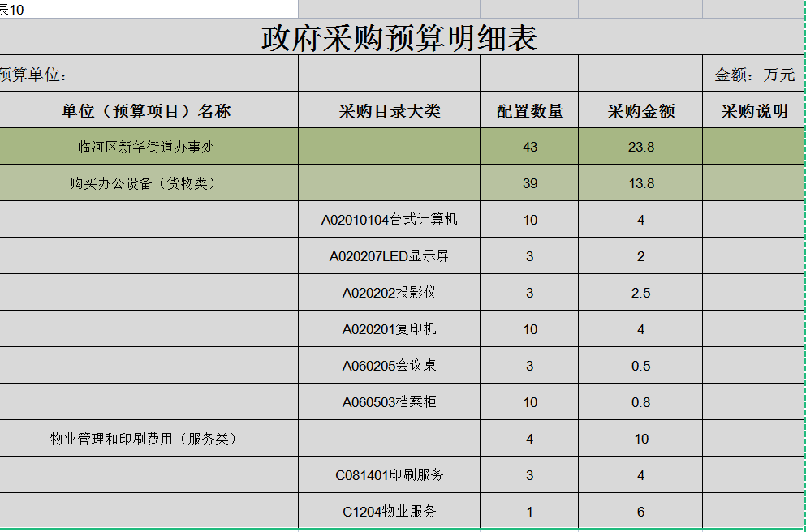This screenshot has width=806, height=532.
Task: Select amount 10 in the 物业管理和印刷费用 row
Action: (x=640, y=438)
